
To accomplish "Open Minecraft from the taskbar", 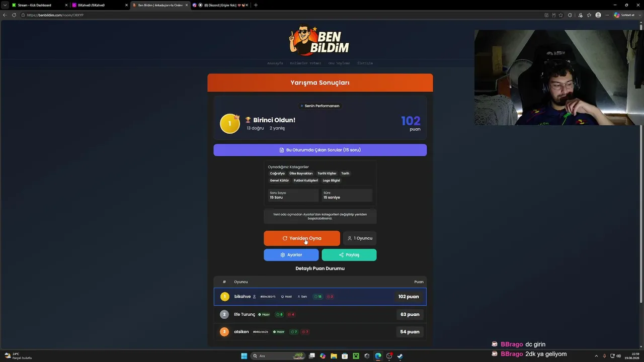I will pos(356,356).
